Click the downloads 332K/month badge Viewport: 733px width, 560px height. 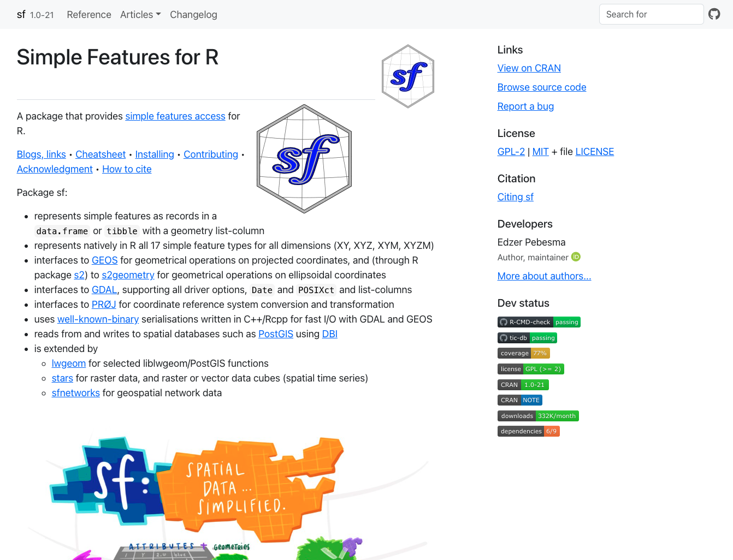pos(538,416)
